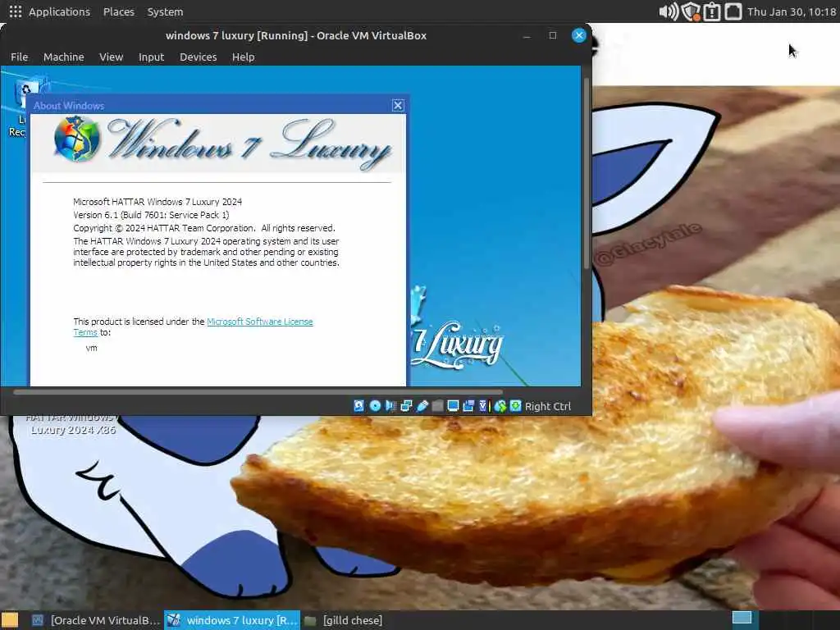The image size is (840, 630).
Task: Click the recording status icon
Action: (468, 406)
